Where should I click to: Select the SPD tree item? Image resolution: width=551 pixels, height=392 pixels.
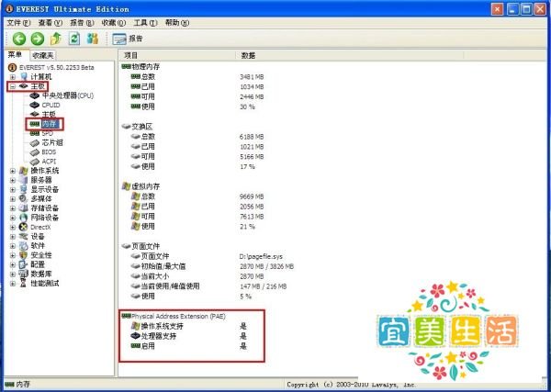[x=47, y=133]
